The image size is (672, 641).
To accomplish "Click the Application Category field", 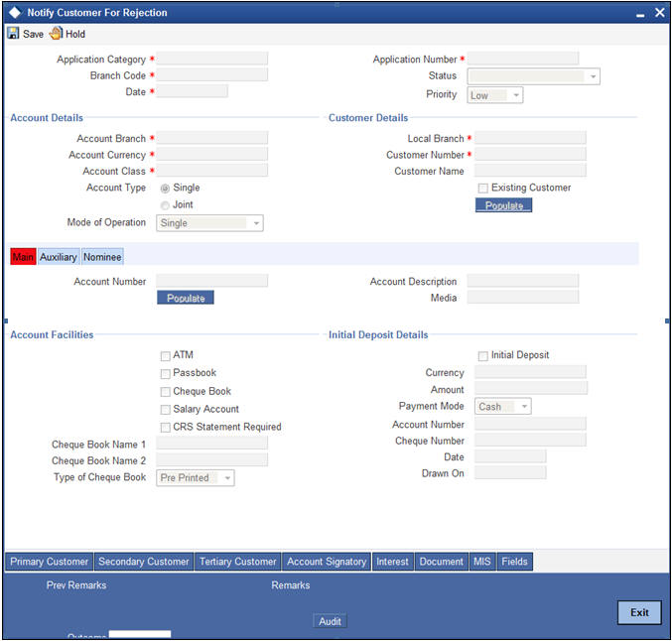I will click(x=212, y=59).
